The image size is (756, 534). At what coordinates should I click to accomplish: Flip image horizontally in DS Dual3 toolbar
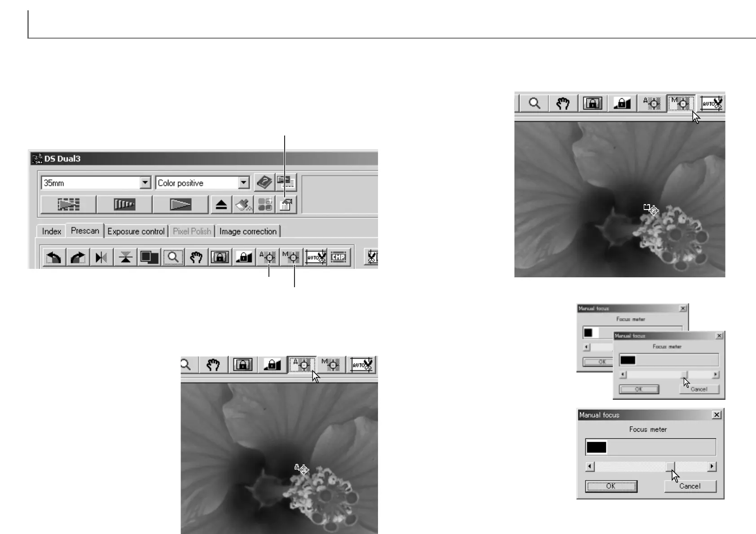[x=101, y=258]
